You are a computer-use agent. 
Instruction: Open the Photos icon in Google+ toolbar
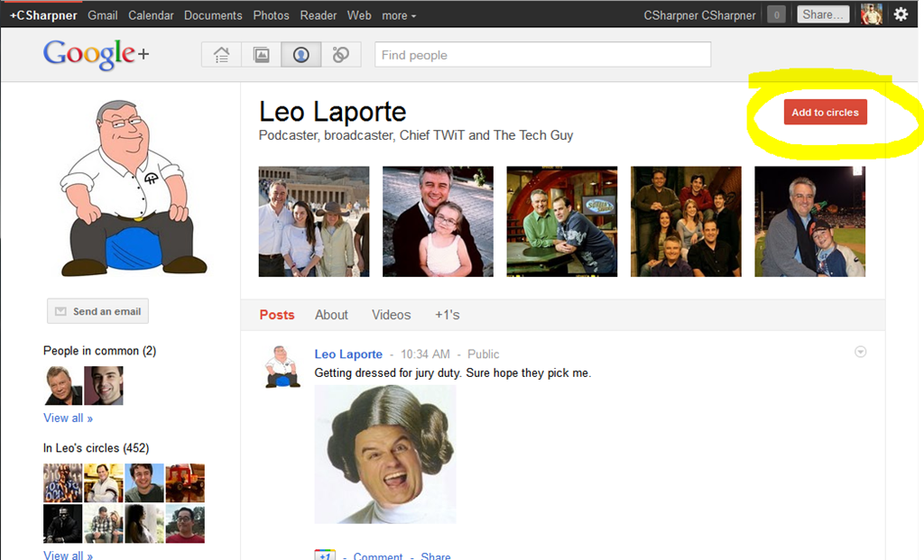tap(261, 55)
